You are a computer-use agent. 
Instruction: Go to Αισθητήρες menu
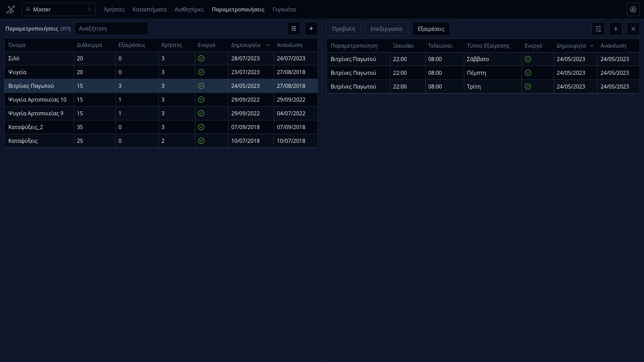click(189, 9)
